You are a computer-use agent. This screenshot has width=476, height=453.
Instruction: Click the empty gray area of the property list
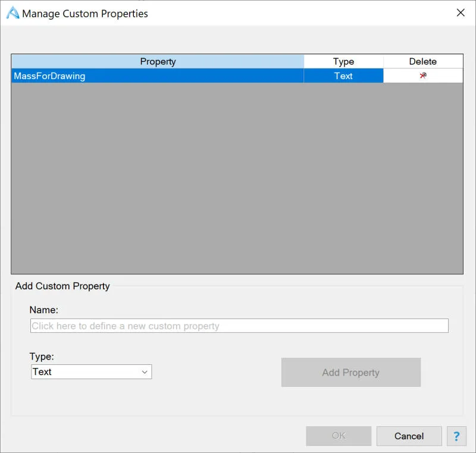[x=237, y=178]
